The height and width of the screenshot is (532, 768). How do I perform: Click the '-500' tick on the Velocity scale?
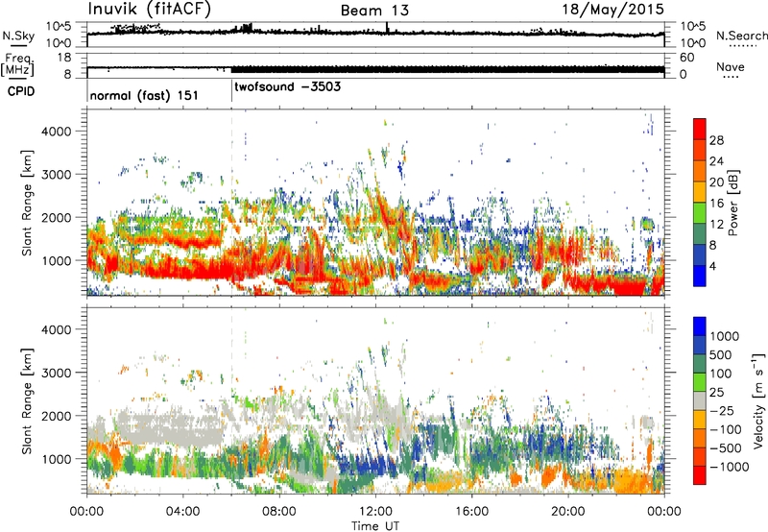tap(726, 447)
